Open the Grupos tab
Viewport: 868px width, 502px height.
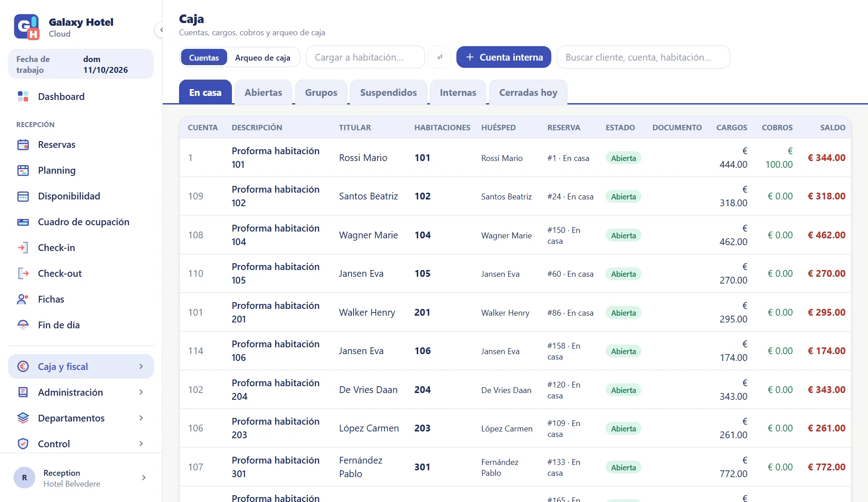pyautogui.click(x=321, y=92)
